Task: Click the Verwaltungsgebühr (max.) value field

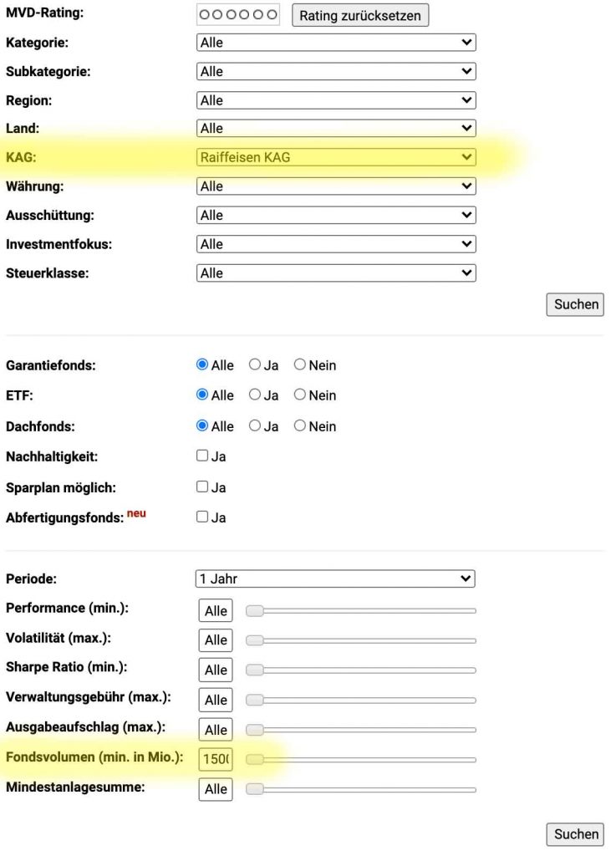Action: point(216,700)
